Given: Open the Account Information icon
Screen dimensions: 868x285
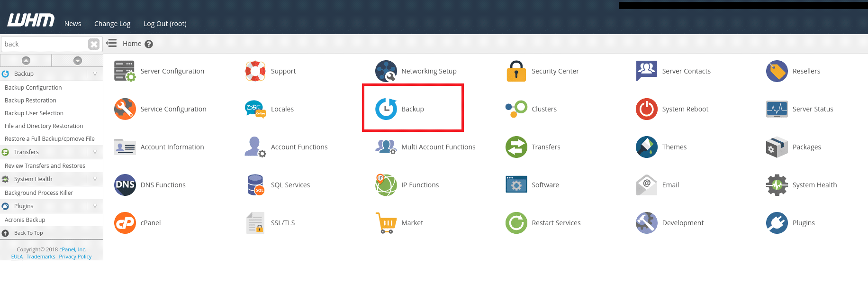Looking at the screenshot, I should (x=125, y=147).
